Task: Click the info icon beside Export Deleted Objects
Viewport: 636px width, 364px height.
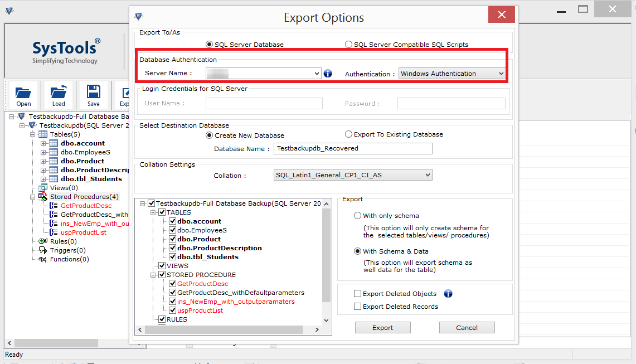Action: tap(448, 294)
